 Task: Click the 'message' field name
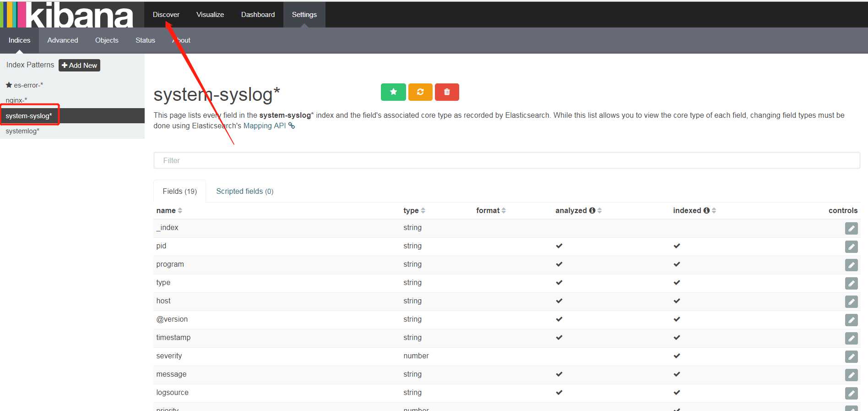tap(171, 374)
